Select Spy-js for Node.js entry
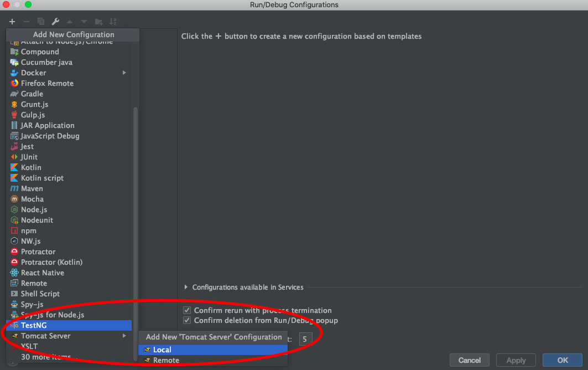The height and width of the screenshot is (370, 588). 69,315
